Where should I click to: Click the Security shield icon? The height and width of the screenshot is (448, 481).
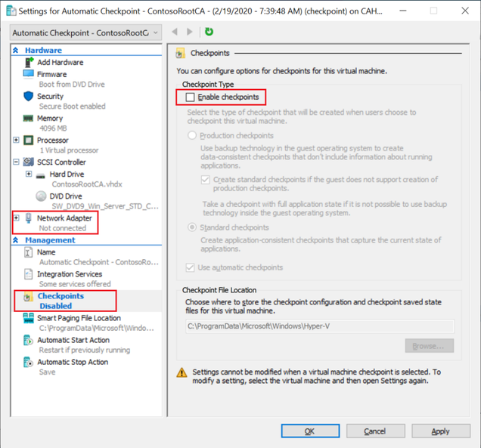click(28, 96)
